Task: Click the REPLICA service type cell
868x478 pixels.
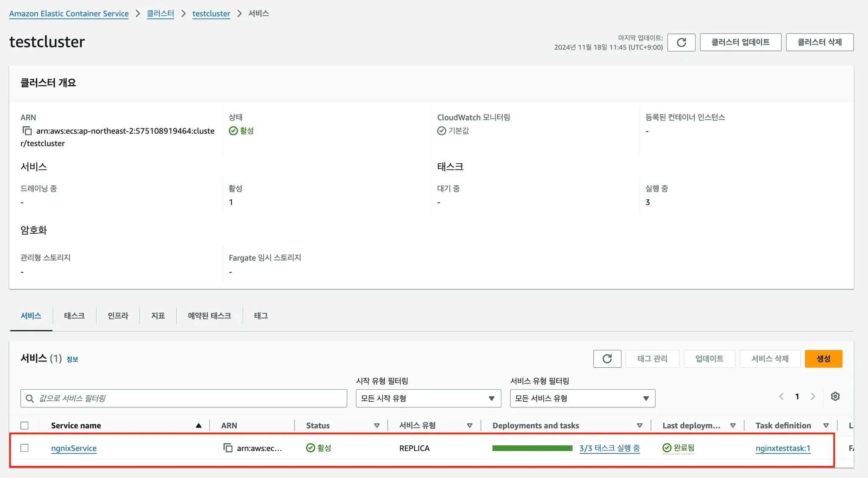Action: 414,448
